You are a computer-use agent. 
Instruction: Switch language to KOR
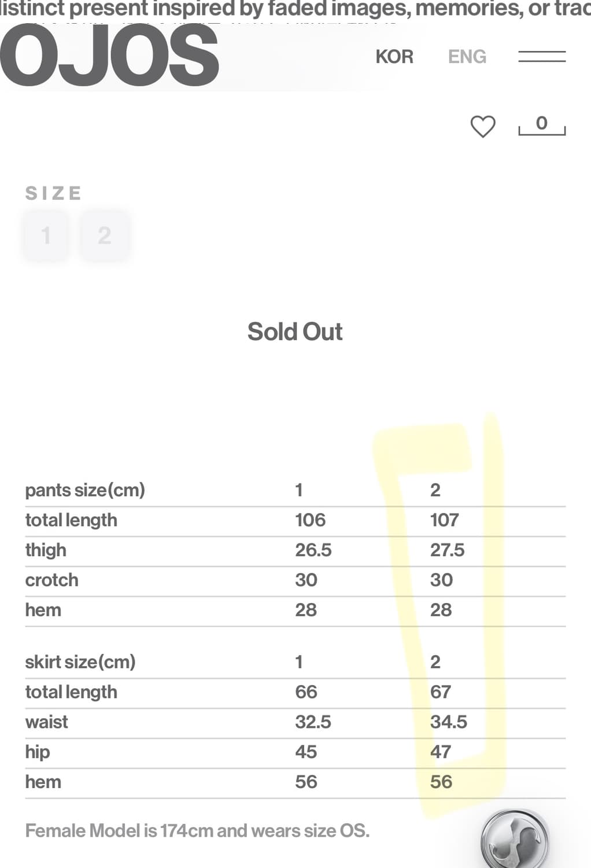pyautogui.click(x=394, y=57)
